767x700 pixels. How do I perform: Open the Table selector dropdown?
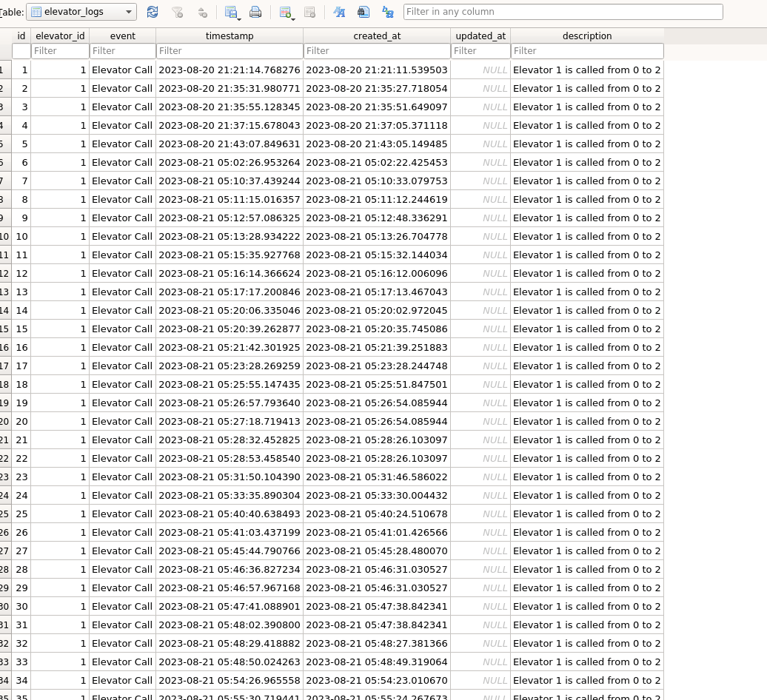[128, 12]
